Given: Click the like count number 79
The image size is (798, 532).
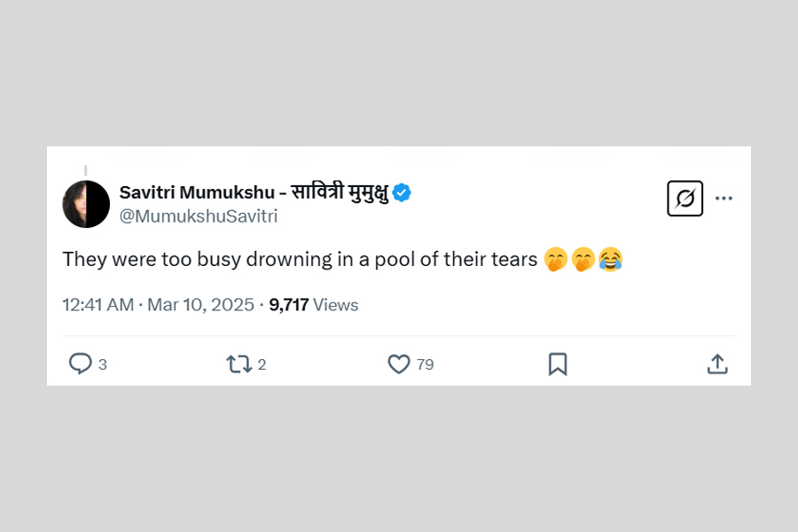Looking at the screenshot, I should [425, 364].
